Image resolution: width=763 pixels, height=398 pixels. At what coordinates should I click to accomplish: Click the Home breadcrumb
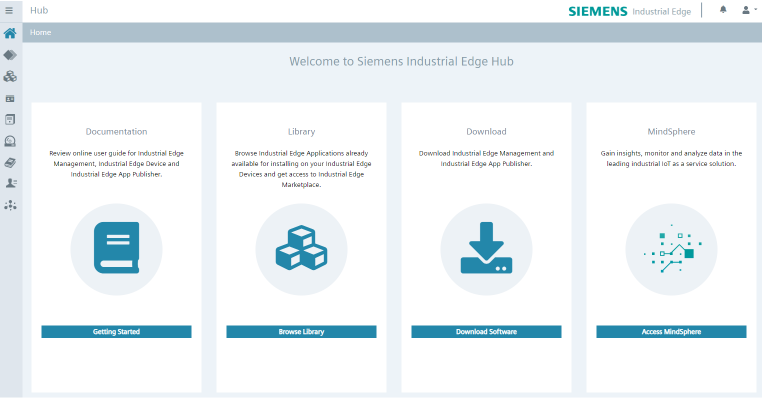click(x=40, y=33)
